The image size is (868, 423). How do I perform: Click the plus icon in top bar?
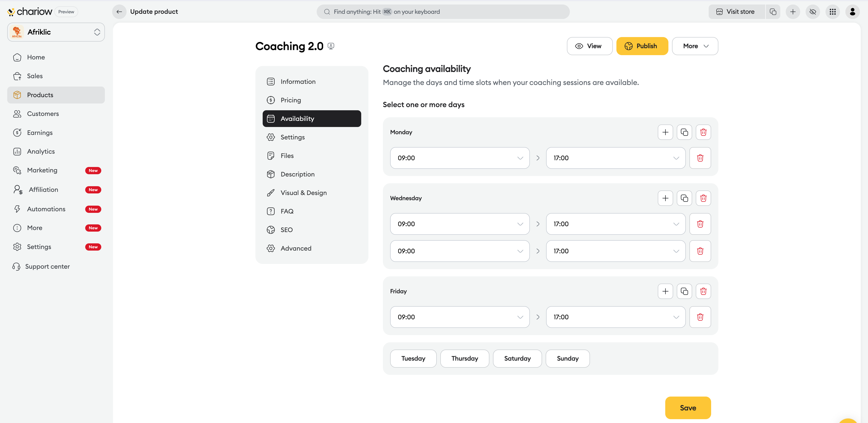click(x=793, y=12)
